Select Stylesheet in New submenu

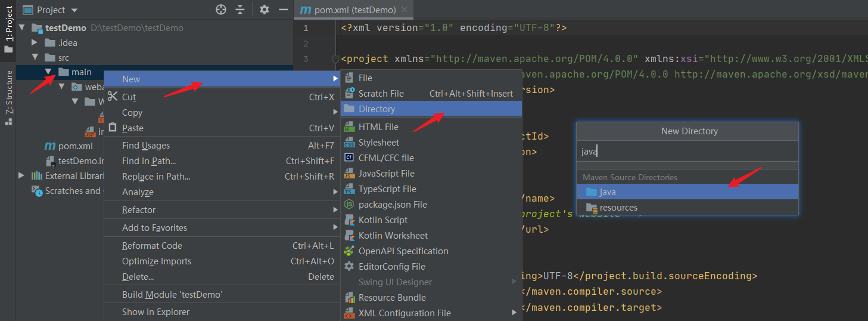coord(431,143)
